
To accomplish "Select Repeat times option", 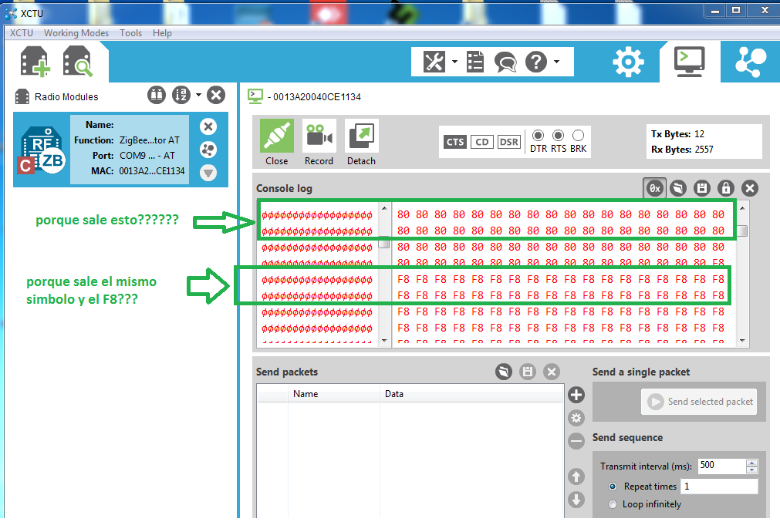I will (x=613, y=487).
